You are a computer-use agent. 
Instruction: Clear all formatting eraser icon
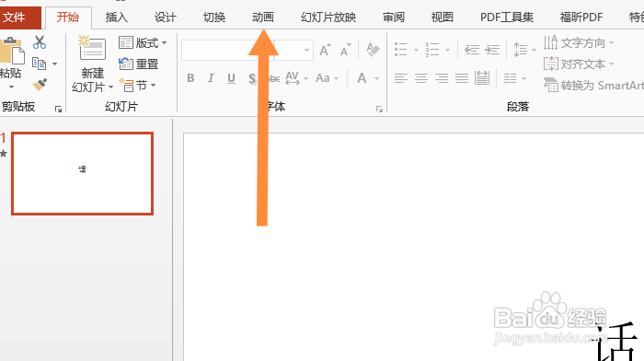coord(373,50)
